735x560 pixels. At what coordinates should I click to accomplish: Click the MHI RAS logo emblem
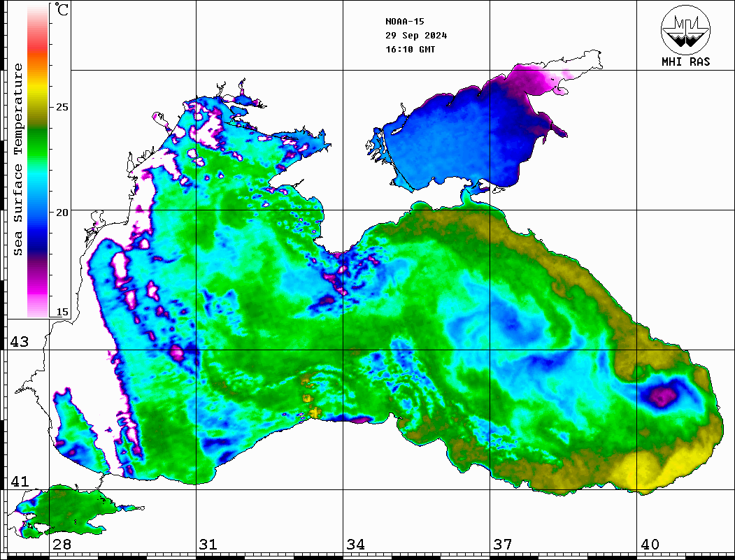click(x=685, y=29)
